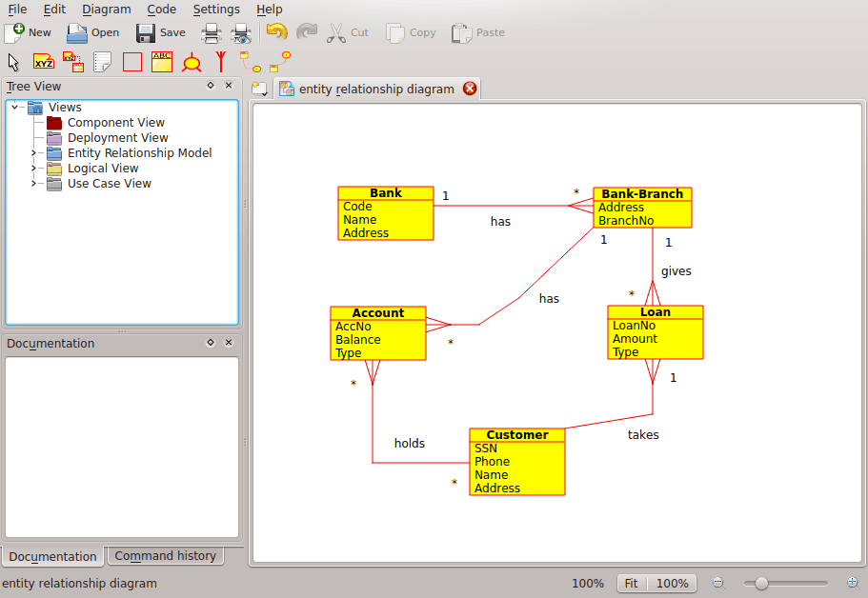Select Entity Relationship Model tree item
This screenshot has height=598, width=868.
[x=139, y=152]
